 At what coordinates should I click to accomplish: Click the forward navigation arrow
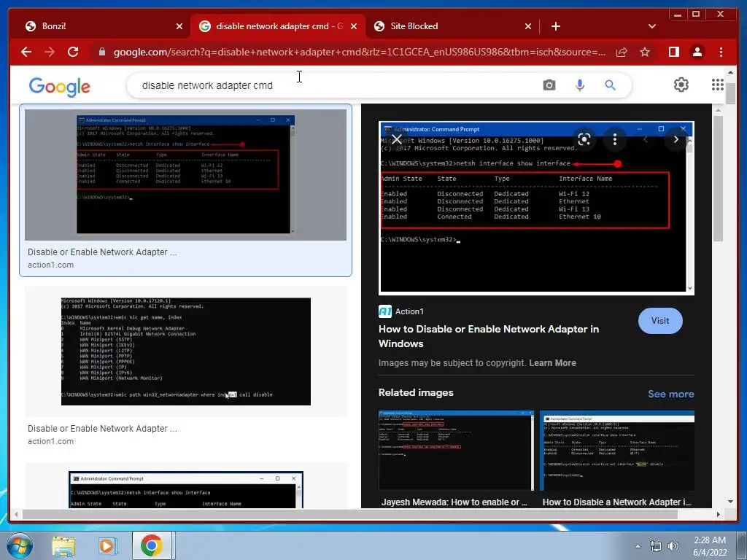coord(50,52)
